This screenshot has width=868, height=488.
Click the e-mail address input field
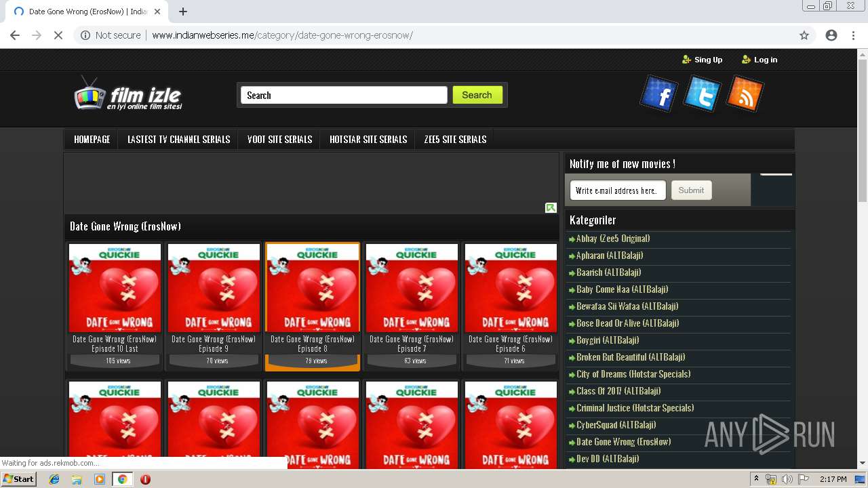click(x=618, y=190)
